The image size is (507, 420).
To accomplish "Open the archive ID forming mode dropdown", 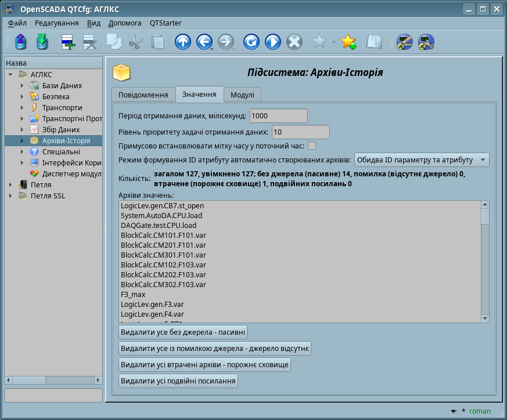I will tap(422, 160).
